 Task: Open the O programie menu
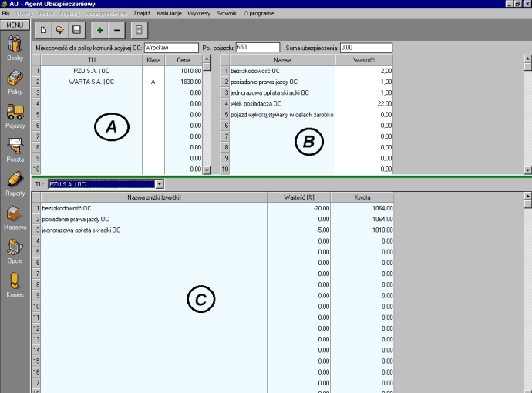tap(259, 14)
